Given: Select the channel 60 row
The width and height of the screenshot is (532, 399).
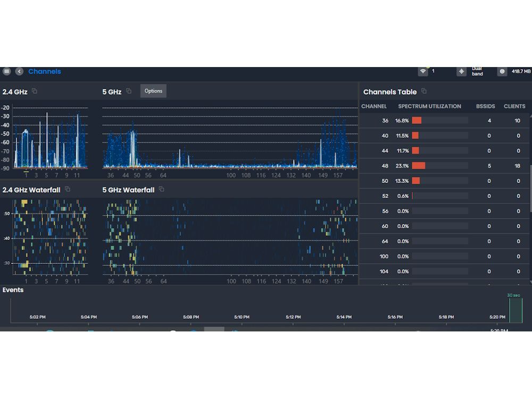Looking at the screenshot, I should tap(444, 226).
